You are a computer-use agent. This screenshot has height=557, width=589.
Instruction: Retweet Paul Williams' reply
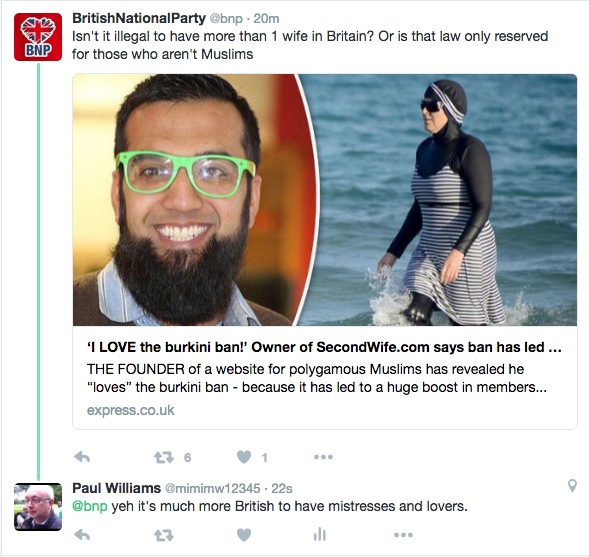click(x=164, y=535)
